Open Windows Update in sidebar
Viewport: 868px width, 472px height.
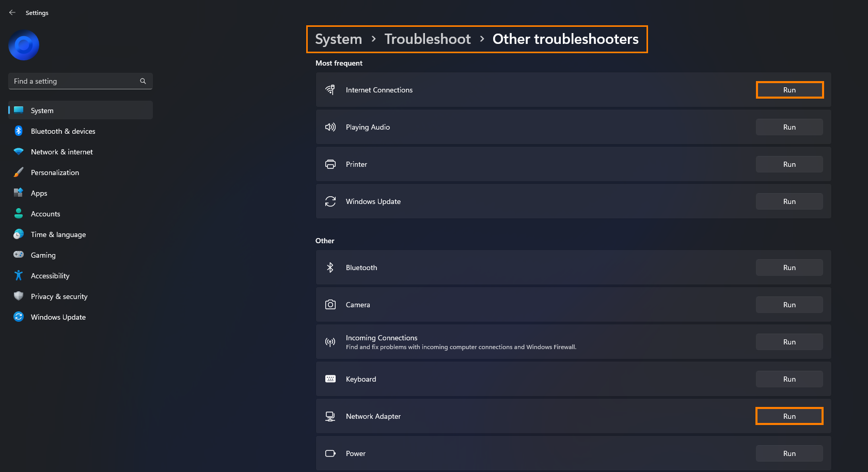[x=81, y=317]
